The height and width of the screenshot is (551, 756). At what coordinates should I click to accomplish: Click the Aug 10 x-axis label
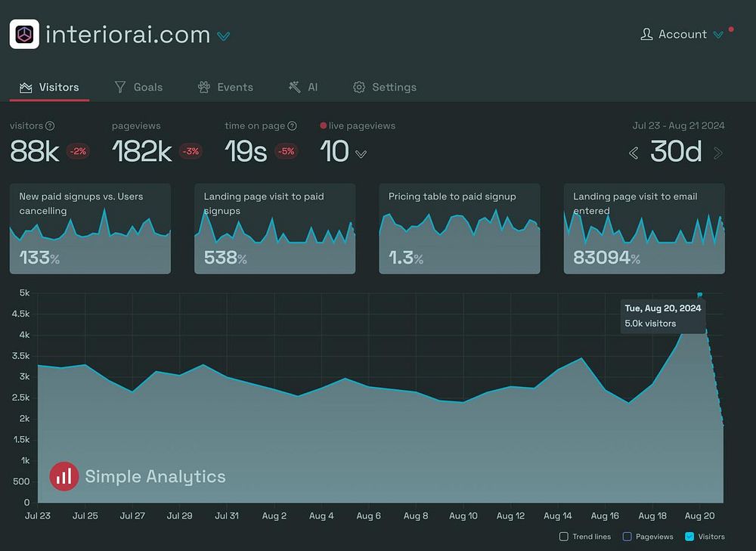tap(463, 515)
